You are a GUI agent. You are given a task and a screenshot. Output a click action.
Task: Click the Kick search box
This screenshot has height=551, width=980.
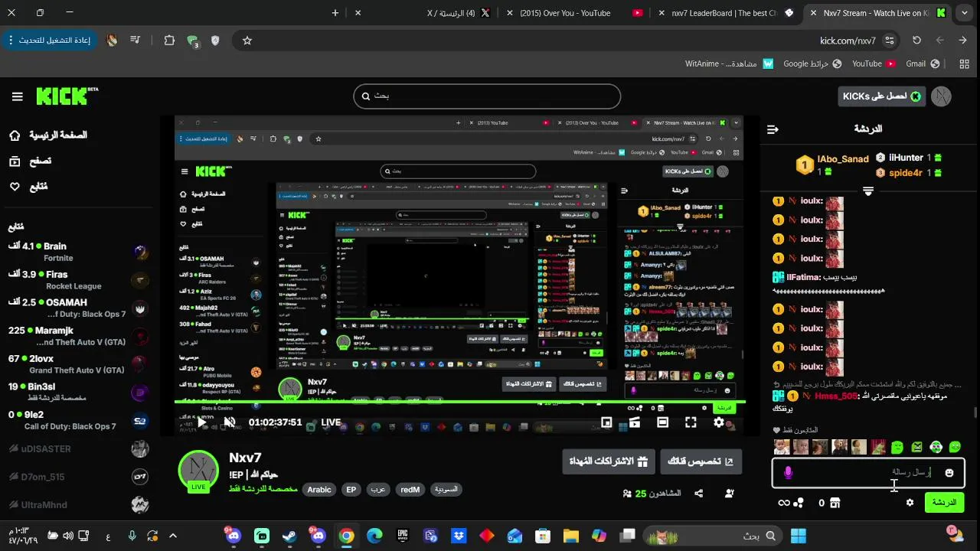click(487, 96)
